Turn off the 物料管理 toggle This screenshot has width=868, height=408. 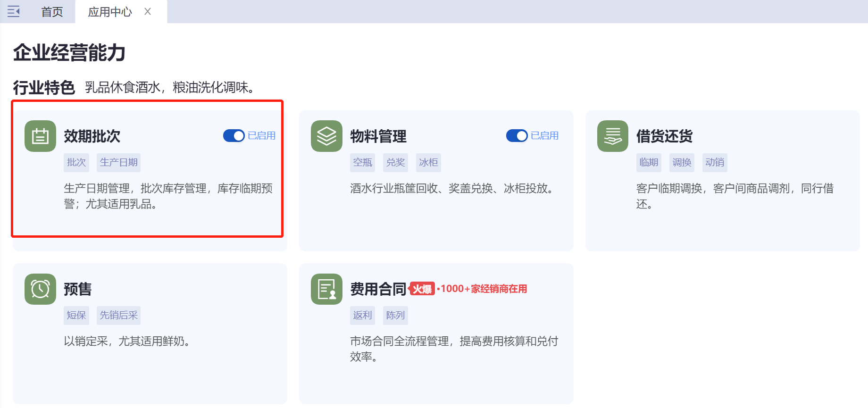click(x=517, y=136)
